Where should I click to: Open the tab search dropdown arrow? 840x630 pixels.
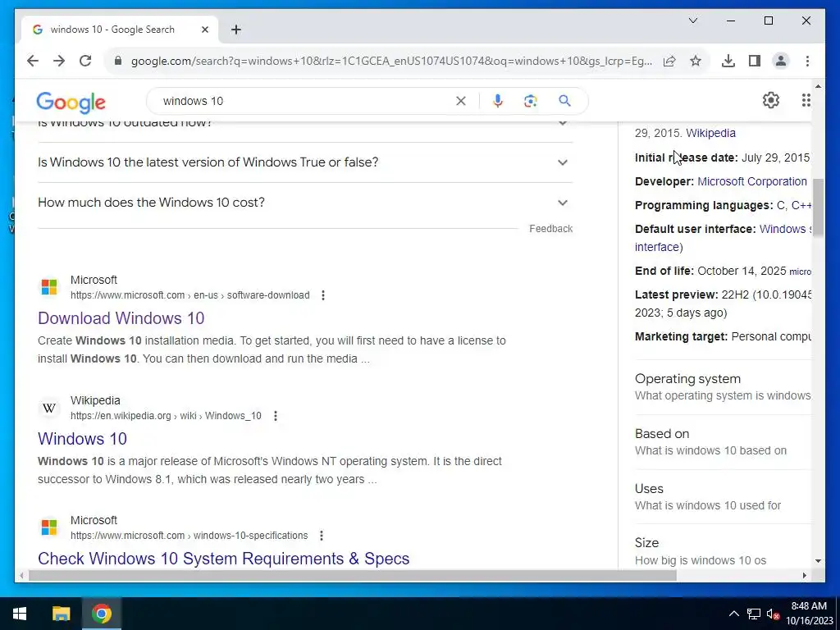coord(692,21)
